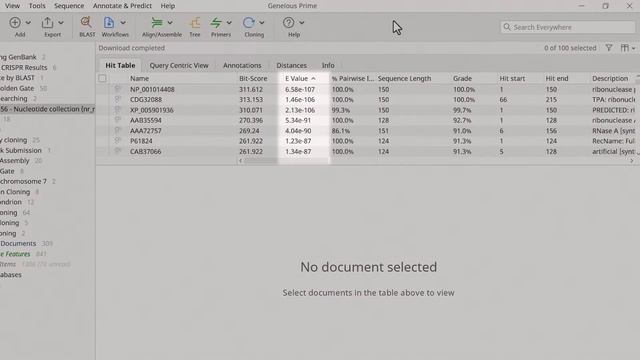Click the right scroll arrow of hit table
640x360 pixels.
click(631, 161)
